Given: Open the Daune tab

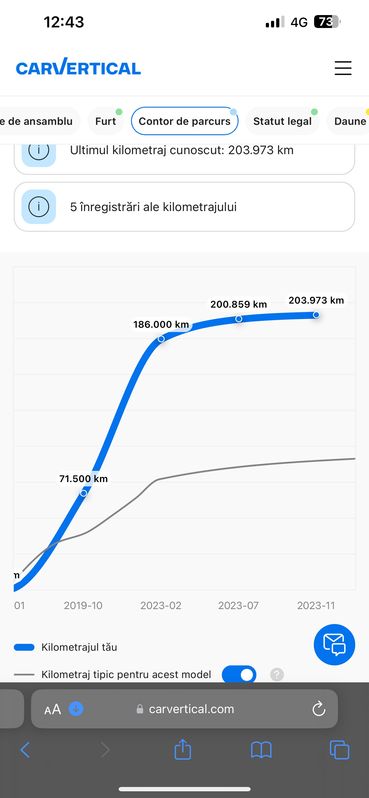Looking at the screenshot, I should coord(349,121).
